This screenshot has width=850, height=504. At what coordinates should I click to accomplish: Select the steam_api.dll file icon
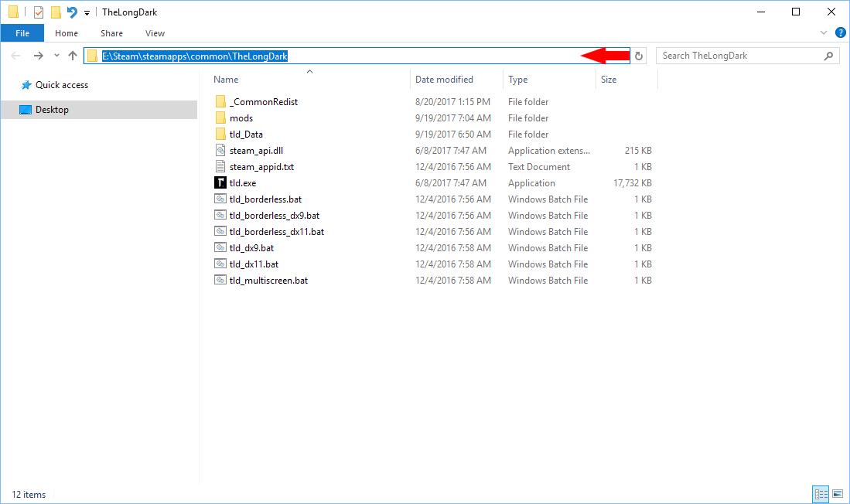[x=220, y=150]
